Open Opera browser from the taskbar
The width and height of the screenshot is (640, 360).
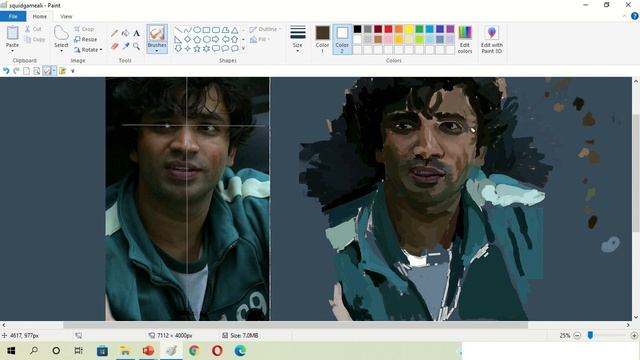(217, 351)
